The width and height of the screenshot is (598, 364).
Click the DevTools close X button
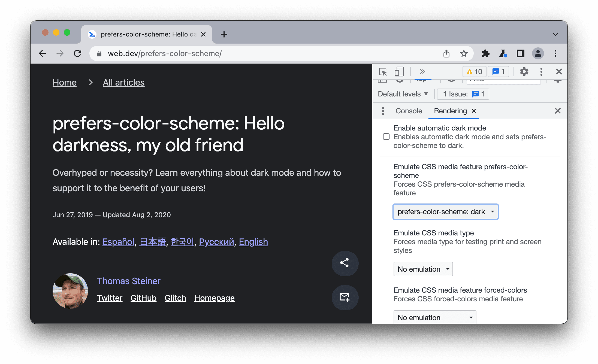[559, 72]
